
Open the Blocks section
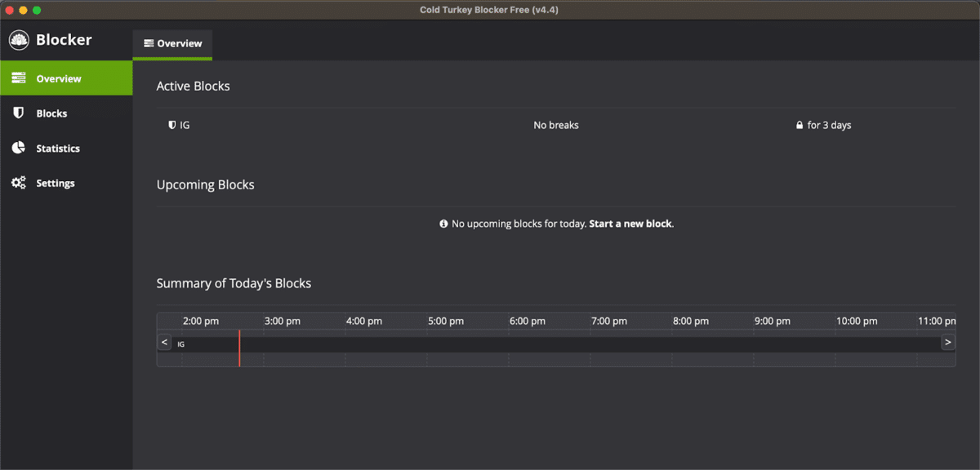66,113
